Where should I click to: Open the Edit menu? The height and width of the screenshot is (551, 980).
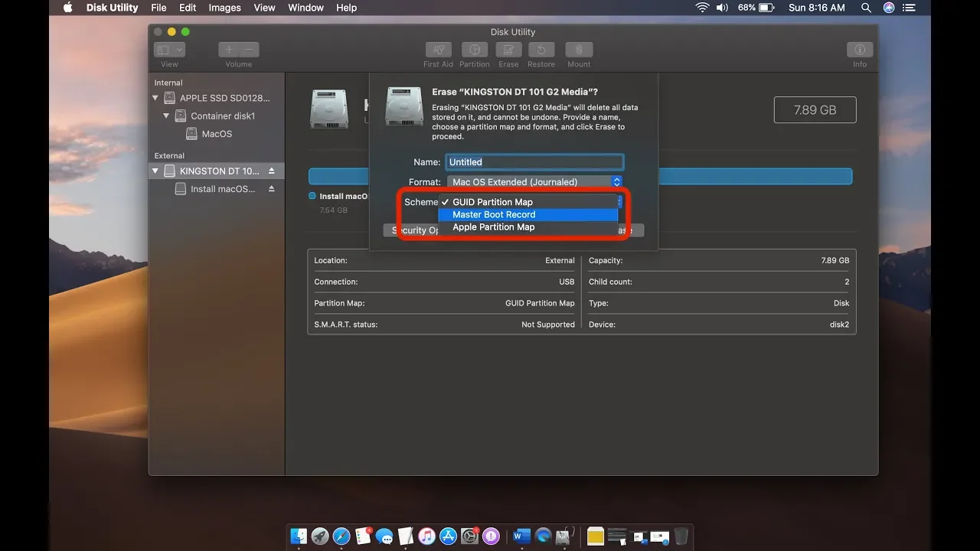click(188, 8)
